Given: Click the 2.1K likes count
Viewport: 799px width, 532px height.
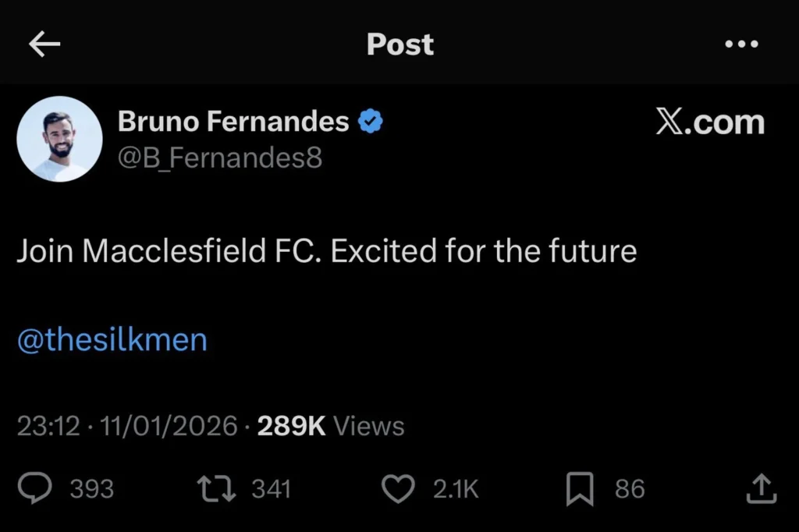Looking at the screenshot, I should coord(456,489).
